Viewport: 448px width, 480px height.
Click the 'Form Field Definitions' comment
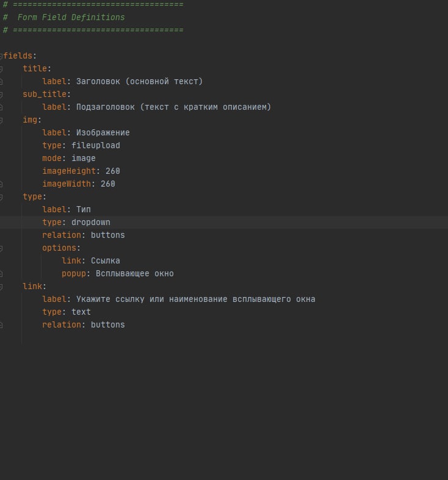64,18
